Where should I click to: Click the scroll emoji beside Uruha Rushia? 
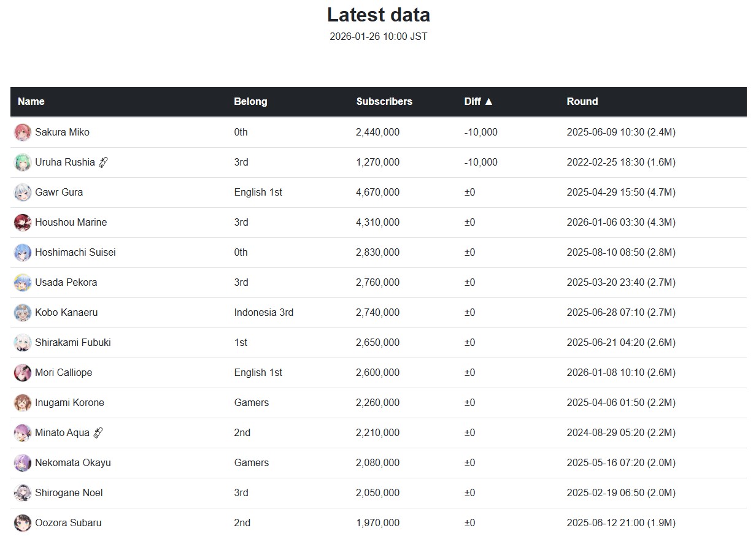click(x=103, y=163)
